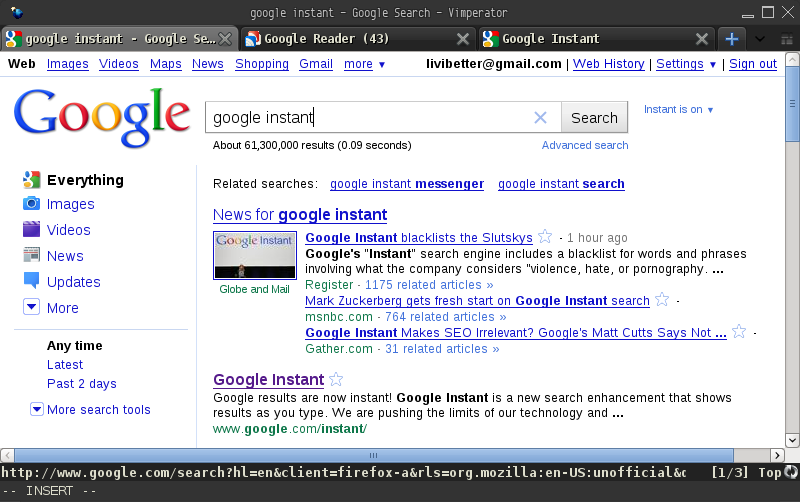Filter results by Past 2 days
The width and height of the screenshot is (800, 502).
coord(82,384)
